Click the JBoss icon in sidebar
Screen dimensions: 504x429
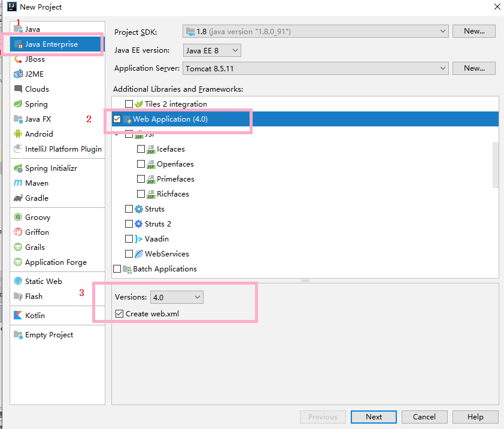coord(18,59)
